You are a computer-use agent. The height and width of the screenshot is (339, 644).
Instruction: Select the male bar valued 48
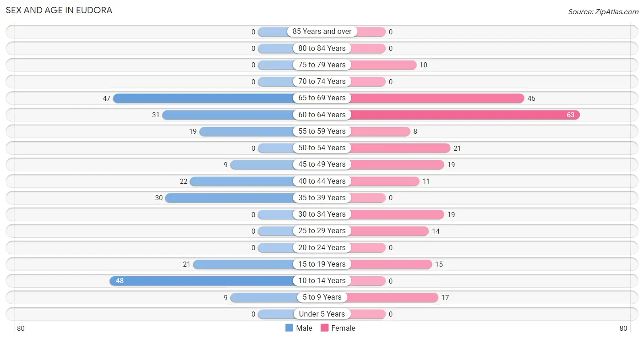pyautogui.click(x=203, y=281)
